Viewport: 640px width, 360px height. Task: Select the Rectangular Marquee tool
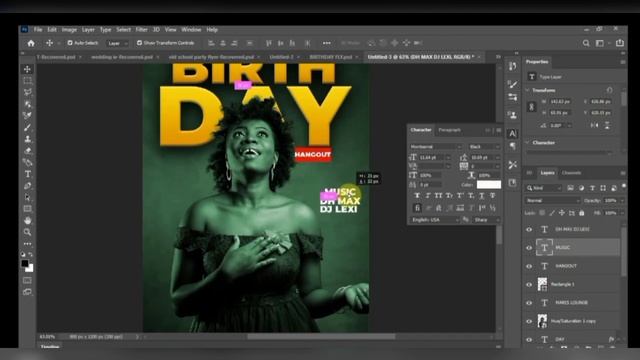(x=27, y=80)
